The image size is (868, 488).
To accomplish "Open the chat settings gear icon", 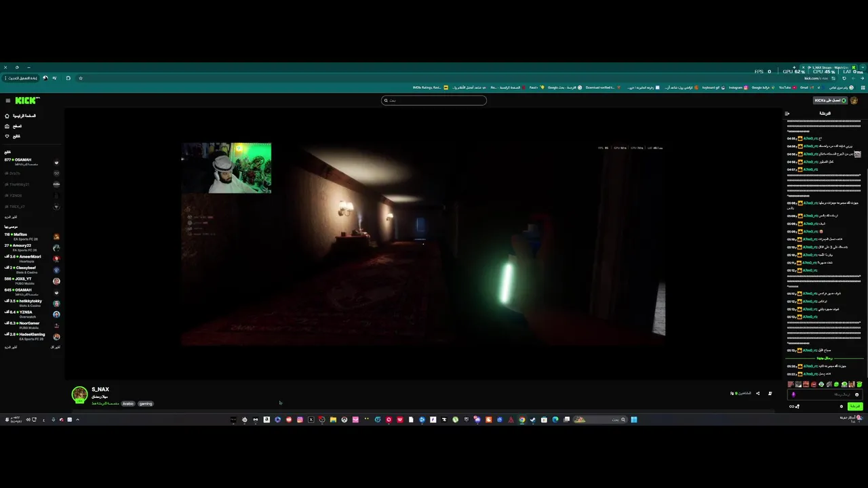I will click(842, 406).
